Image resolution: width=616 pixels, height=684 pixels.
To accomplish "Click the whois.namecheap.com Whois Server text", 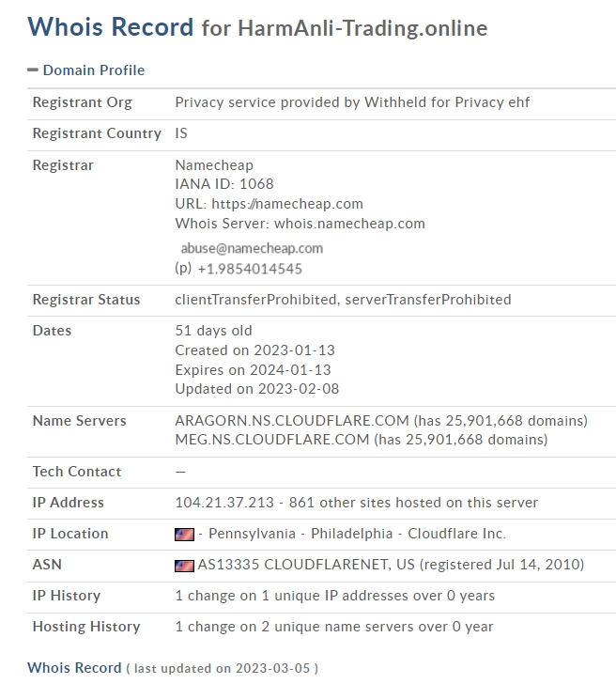I will [349, 224].
